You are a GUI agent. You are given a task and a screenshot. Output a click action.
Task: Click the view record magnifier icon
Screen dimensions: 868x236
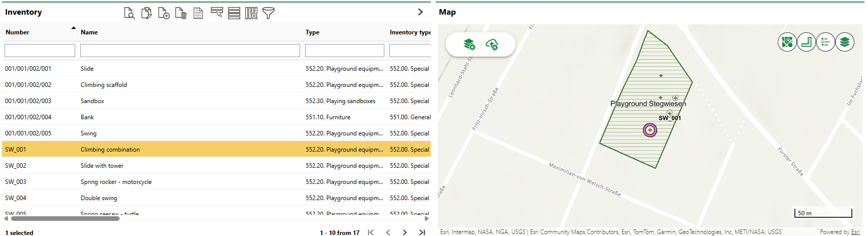click(130, 13)
